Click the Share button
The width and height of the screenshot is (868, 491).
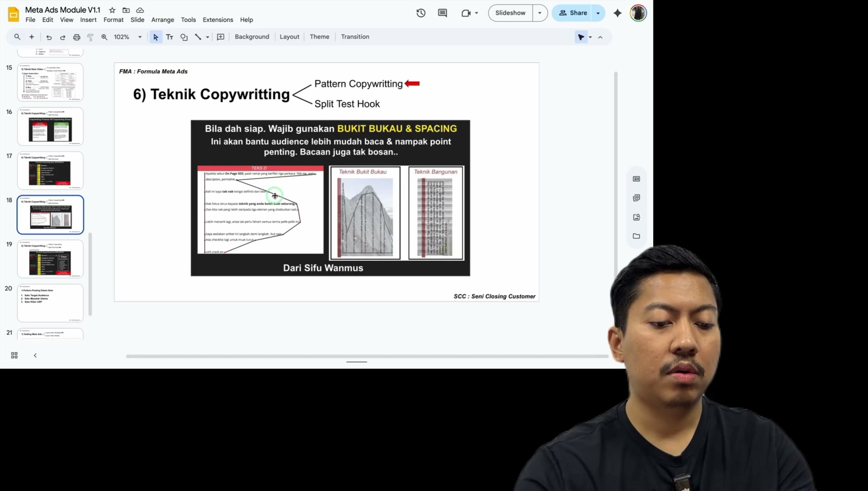572,13
